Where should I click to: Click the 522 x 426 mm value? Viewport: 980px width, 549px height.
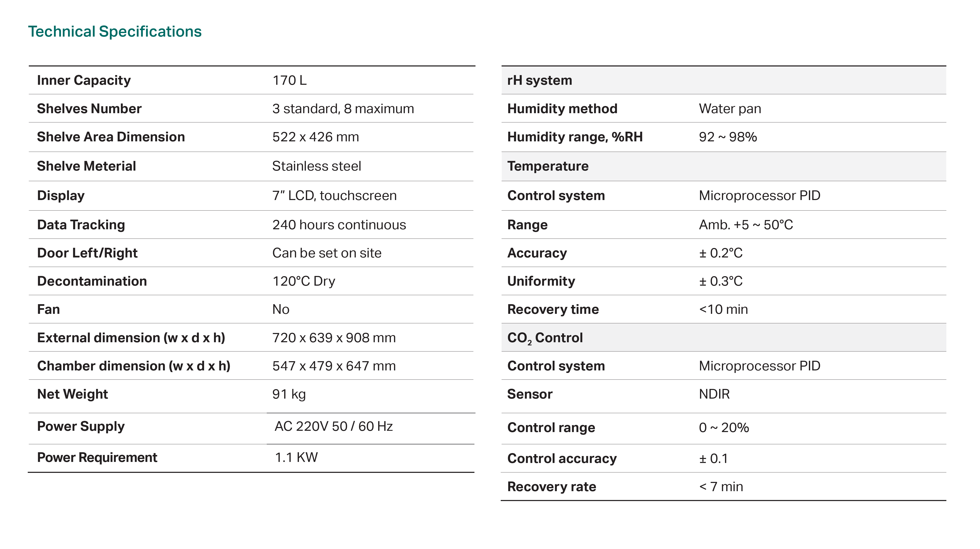315,137
